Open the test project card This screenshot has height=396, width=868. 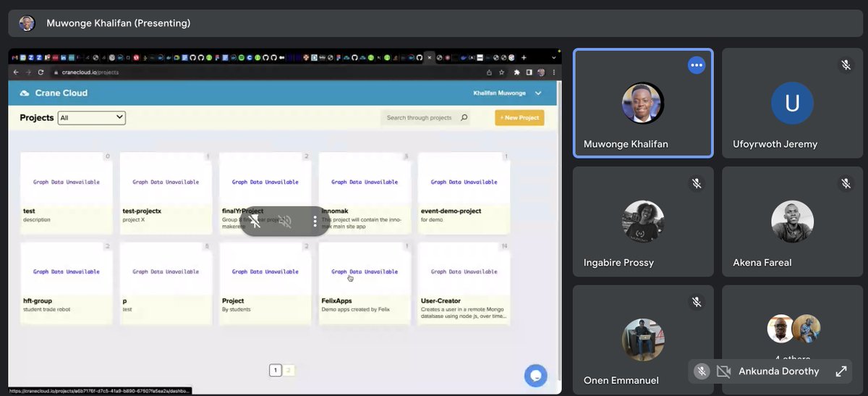click(x=67, y=193)
